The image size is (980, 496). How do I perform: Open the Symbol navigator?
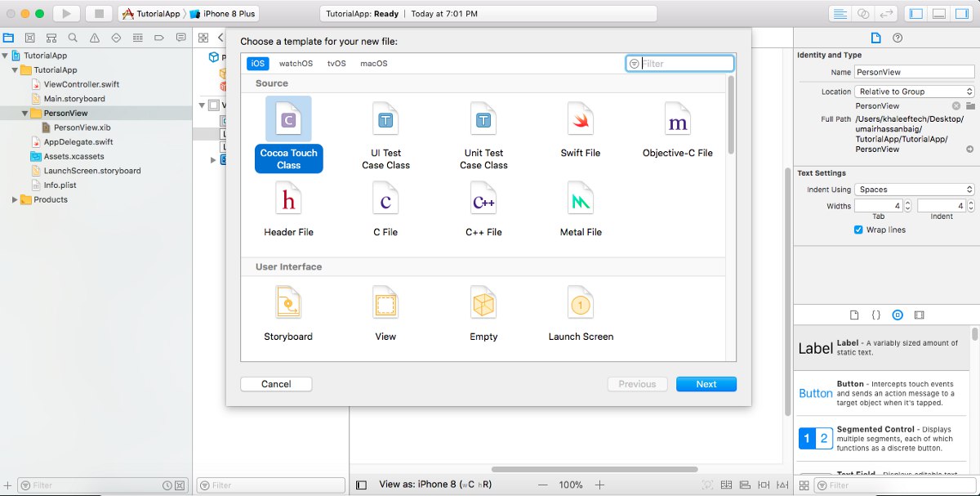51,38
